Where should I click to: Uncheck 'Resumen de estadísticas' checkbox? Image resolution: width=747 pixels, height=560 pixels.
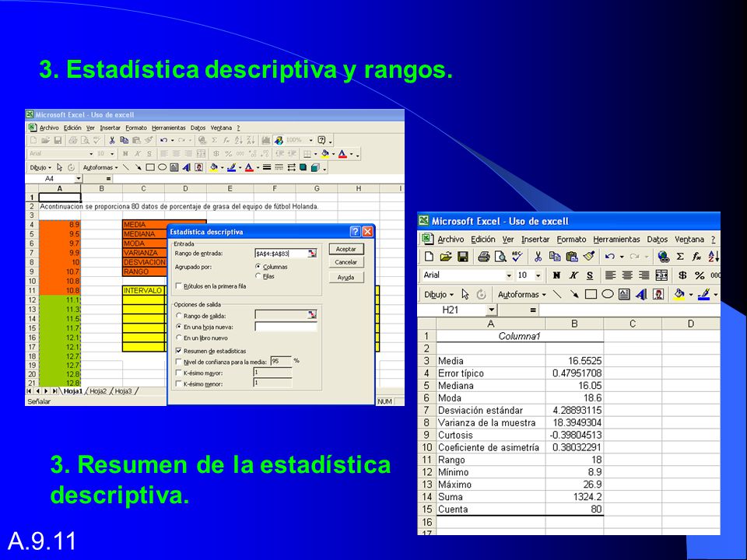[x=179, y=351]
